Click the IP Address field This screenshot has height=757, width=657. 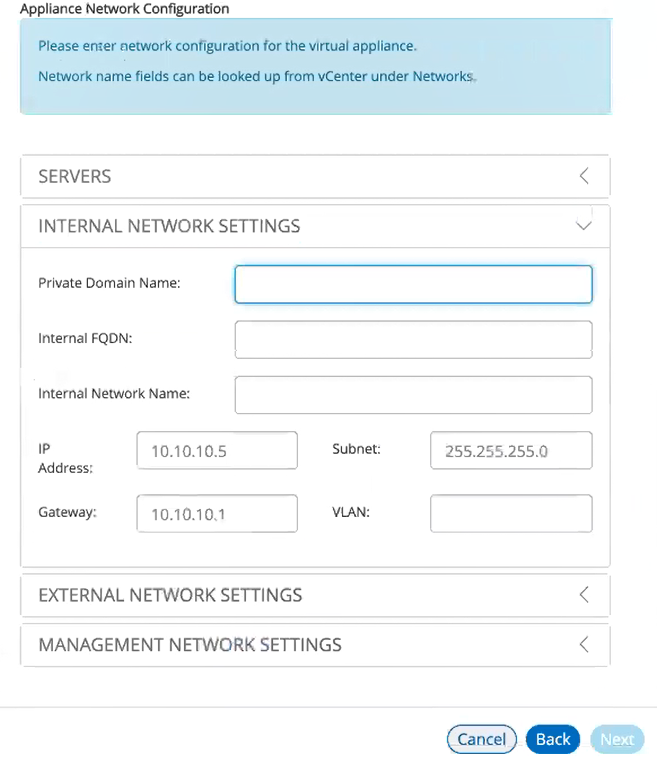[x=217, y=450]
